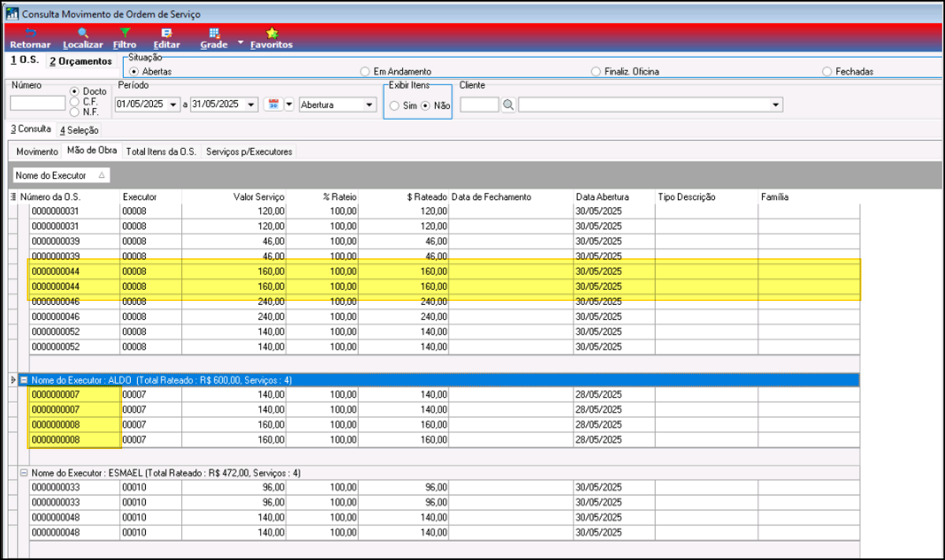This screenshot has width=945, height=560.
Task: Switch to the Movimento tab
Action: (37, 152)
